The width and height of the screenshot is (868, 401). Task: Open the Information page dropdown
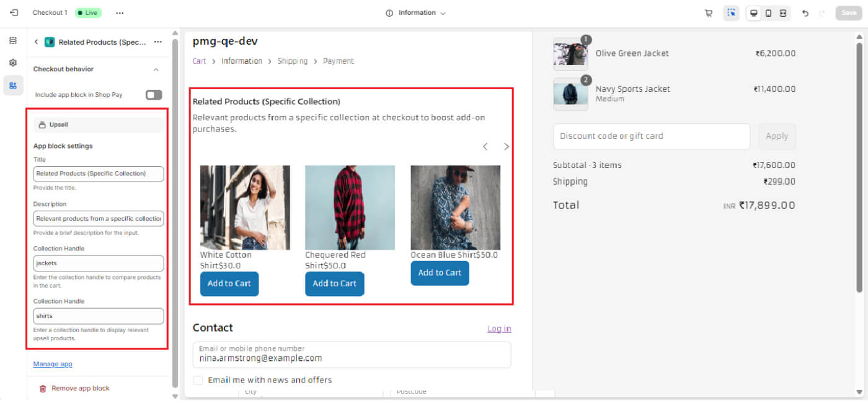[x=416, y=13]
